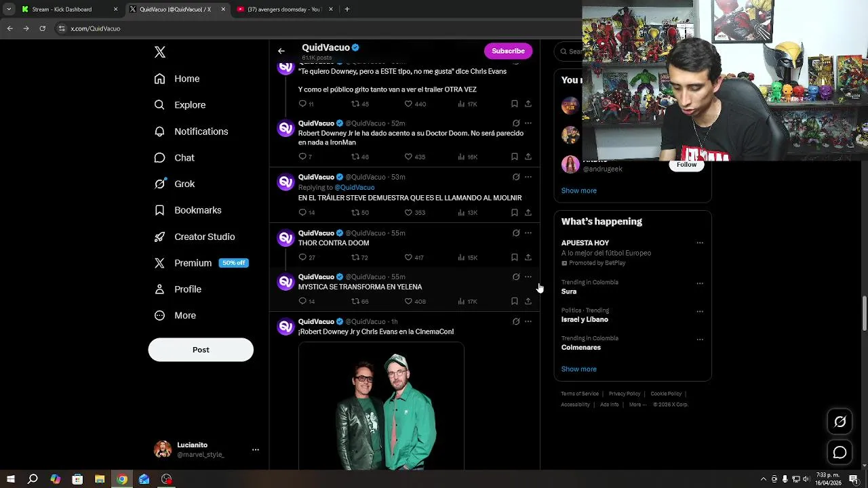Reload the page in Chrome
This screenshot has height=488, width=868.
pos(42,28)
